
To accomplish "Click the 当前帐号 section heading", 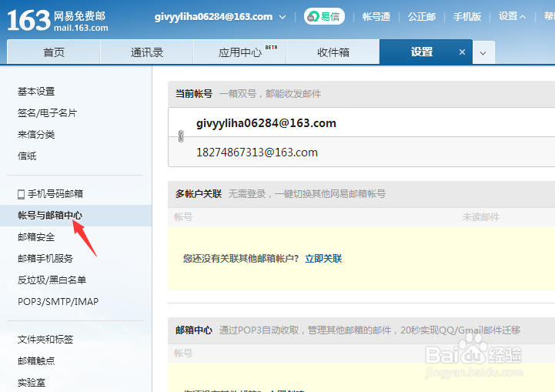I will 194,94.
